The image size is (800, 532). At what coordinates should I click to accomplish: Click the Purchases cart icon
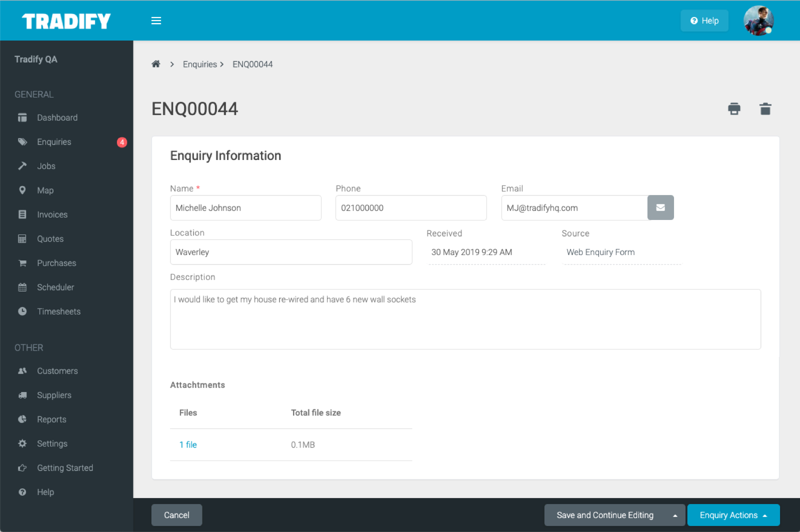tap(22, 263)
